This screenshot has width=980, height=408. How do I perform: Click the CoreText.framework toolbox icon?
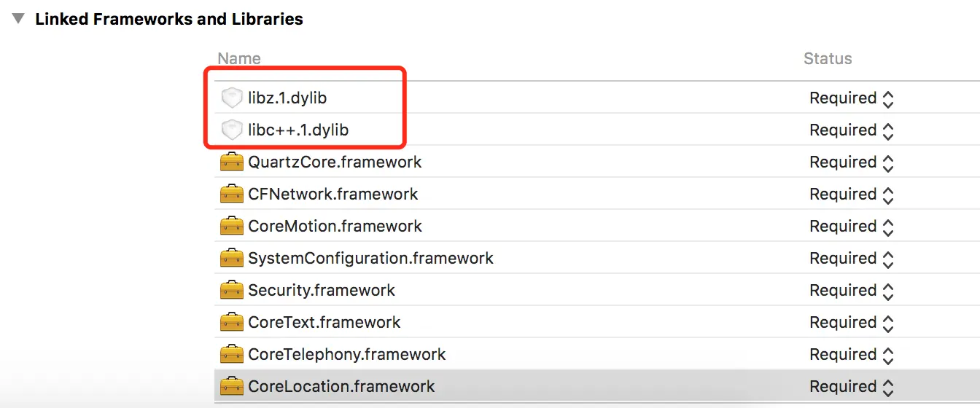[x=231, y=322]
